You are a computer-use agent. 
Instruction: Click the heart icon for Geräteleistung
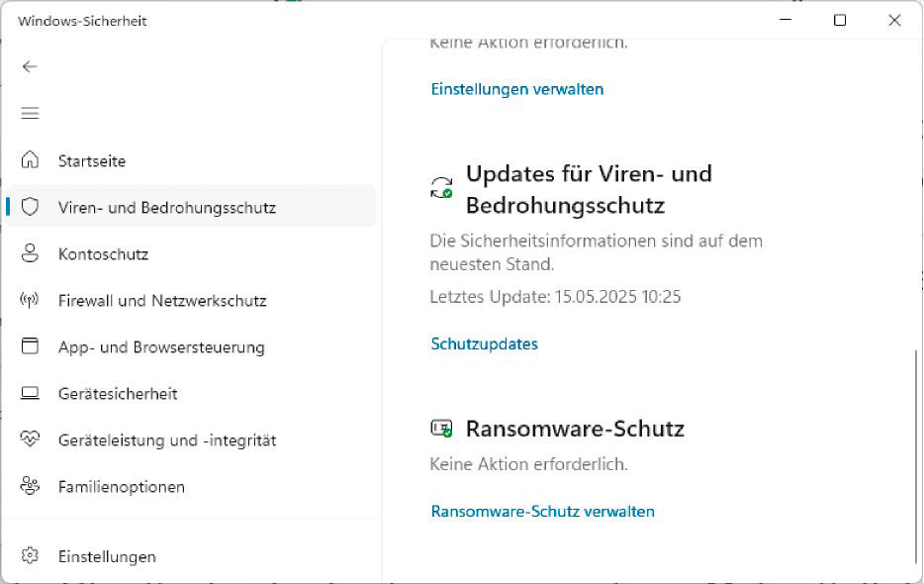click(30, 438)
